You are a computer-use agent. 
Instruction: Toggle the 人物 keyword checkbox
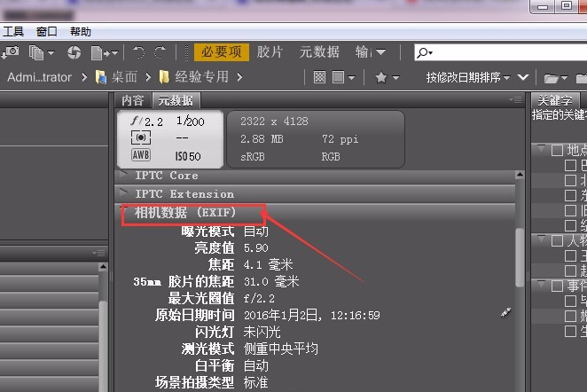[557, 240]
